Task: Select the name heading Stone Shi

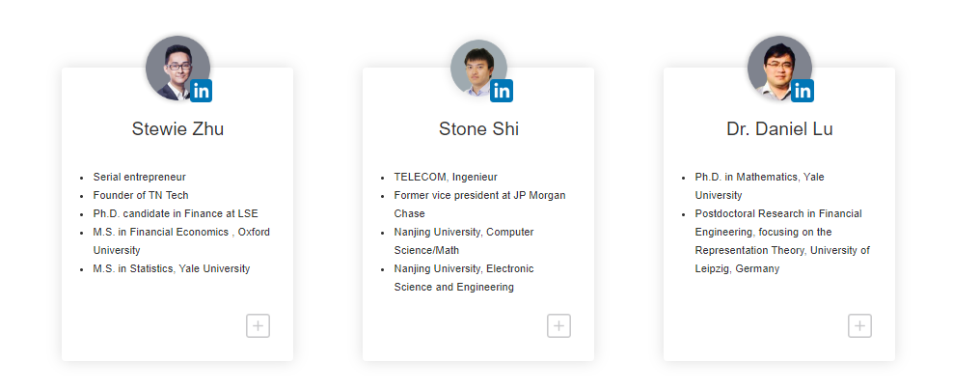Action: click(x=478, y=129)
